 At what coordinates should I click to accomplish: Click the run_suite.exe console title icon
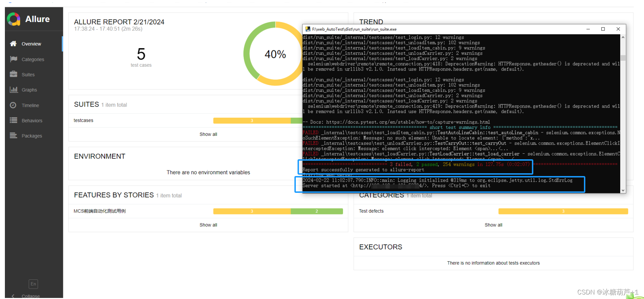pos(308,29)
